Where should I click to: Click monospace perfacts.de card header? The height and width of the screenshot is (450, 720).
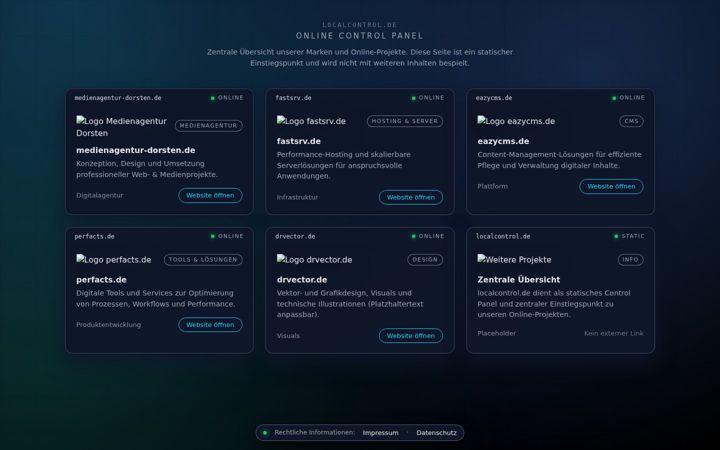[94, 236]
